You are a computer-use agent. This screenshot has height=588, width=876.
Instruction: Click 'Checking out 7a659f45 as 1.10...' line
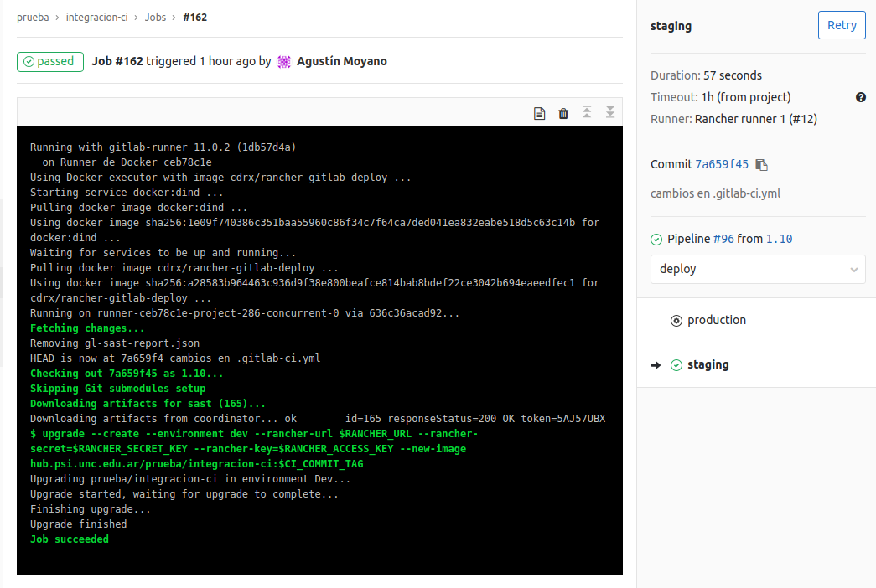point(127,374)
